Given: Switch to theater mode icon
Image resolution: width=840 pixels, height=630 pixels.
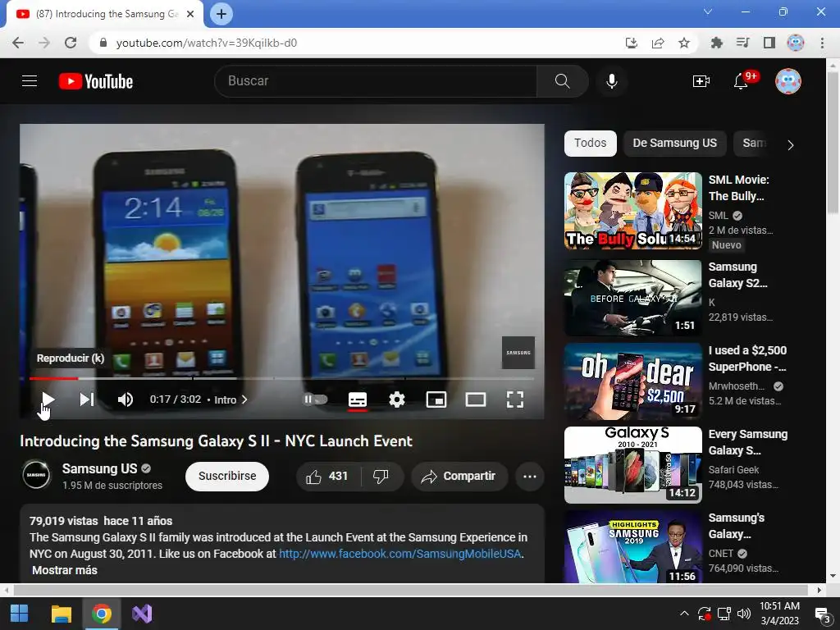Looking at the screenshot, I should [x=476, y=399].
